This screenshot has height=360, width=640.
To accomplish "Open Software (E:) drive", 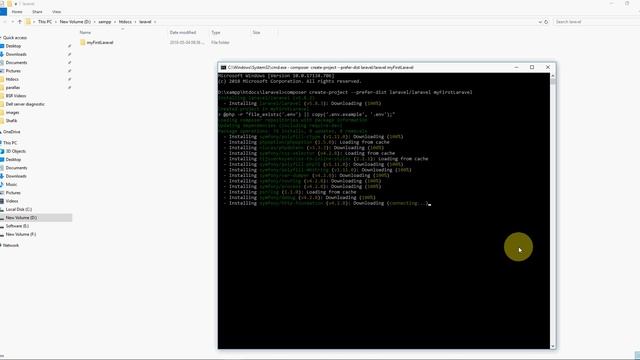I will coord(17,226).
